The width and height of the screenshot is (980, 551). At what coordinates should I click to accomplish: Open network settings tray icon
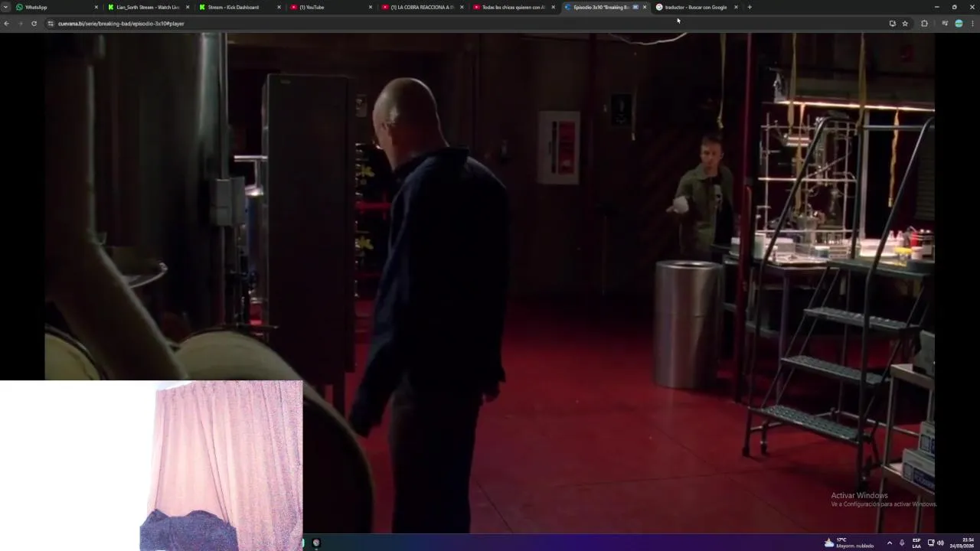pos(931,543)
